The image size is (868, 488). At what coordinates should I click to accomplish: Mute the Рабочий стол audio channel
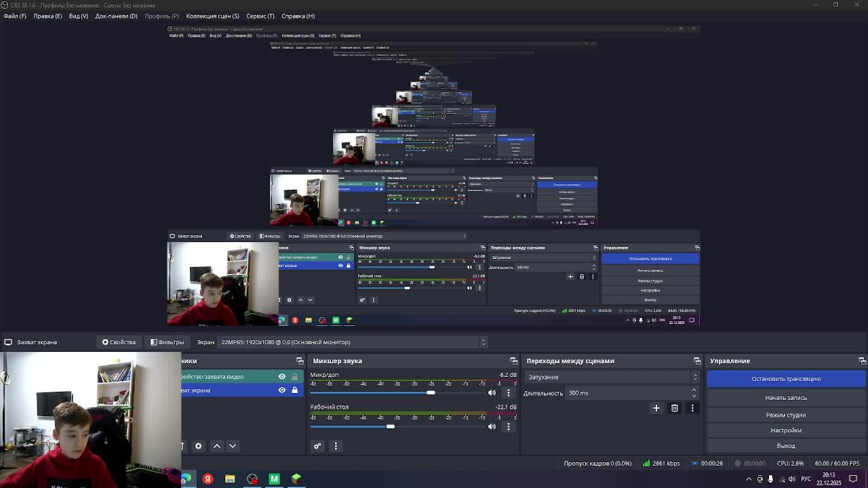click(x=492, y=426)
